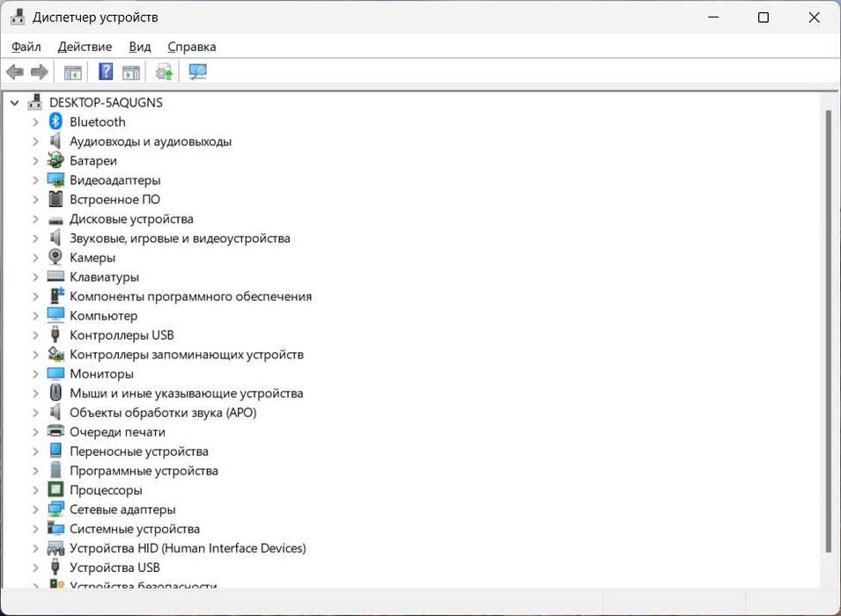This screenshot has width=841, height=616.
Task: Expand Звуковые, игровые и видеоустройства
Action: coord(35,238)
